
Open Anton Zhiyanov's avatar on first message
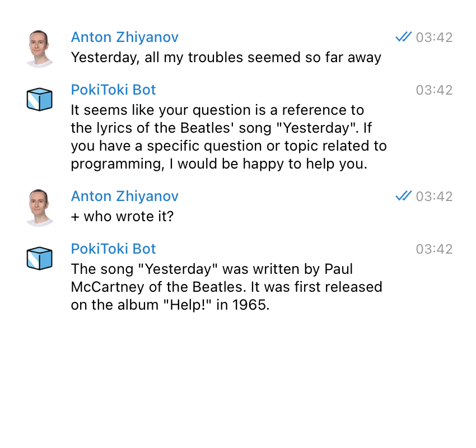tap(39, 49)
